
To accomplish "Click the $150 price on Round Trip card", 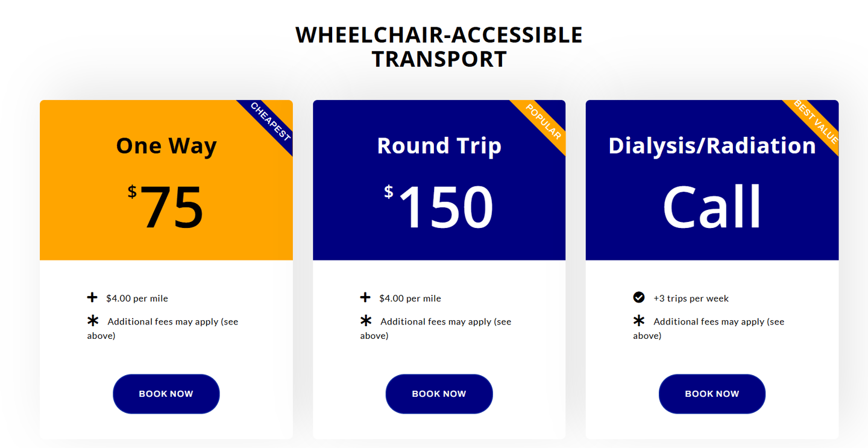I will pyautogui.click(x=440, y=207).
